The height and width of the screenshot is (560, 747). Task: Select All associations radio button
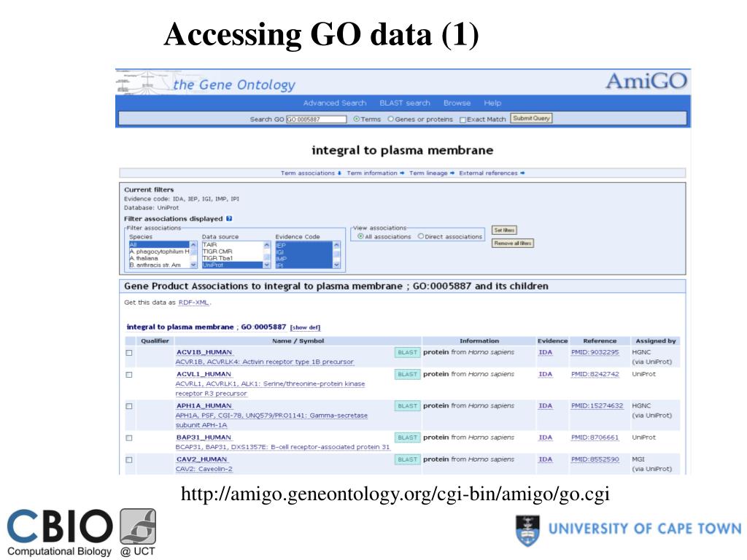pyautogui.click(x=360, y=236)
